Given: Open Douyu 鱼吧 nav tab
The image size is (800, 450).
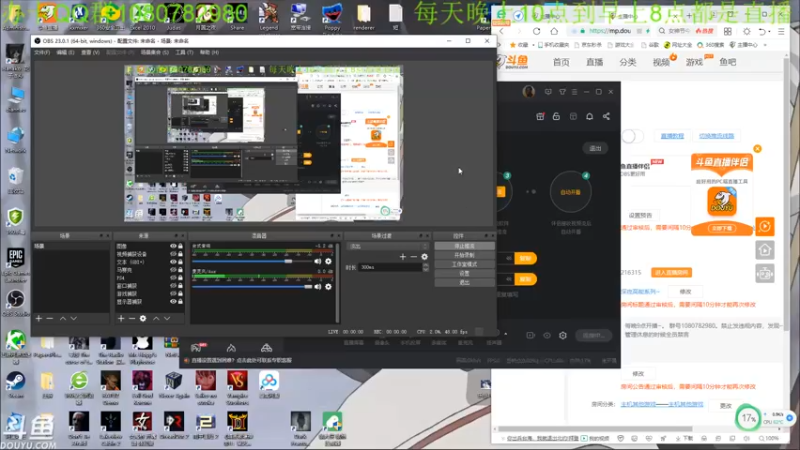Looking at the screenshot, I should coord(728,62).
